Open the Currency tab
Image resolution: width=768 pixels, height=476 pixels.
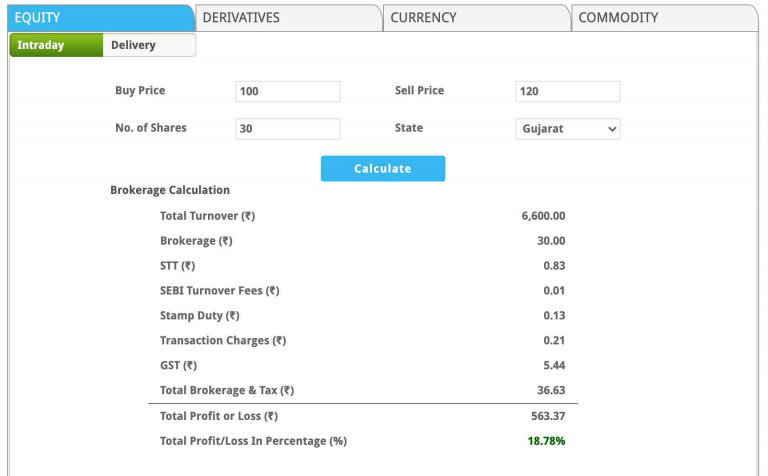476,17
